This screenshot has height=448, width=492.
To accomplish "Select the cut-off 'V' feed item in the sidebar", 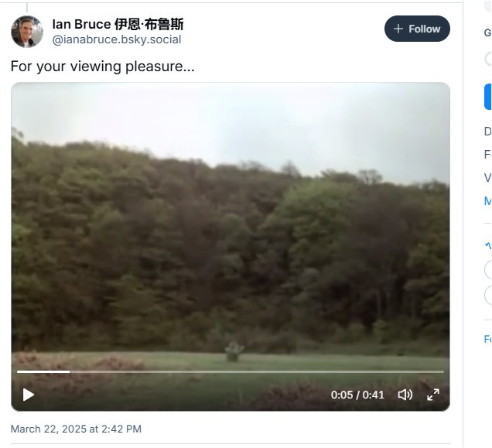I will coord(488,178).
